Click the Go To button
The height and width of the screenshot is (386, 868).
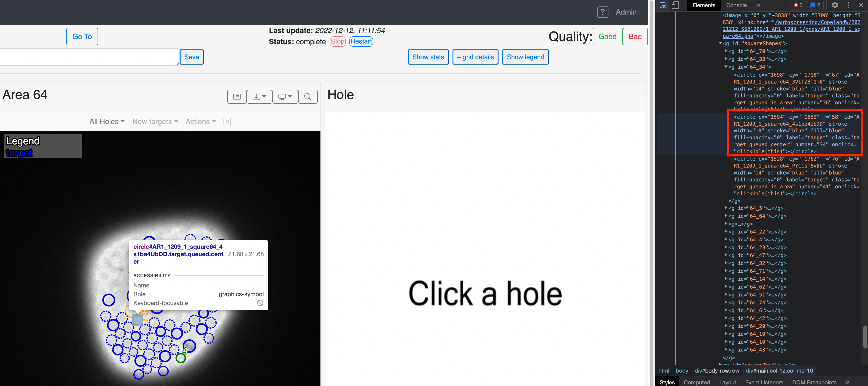(82, 36)
